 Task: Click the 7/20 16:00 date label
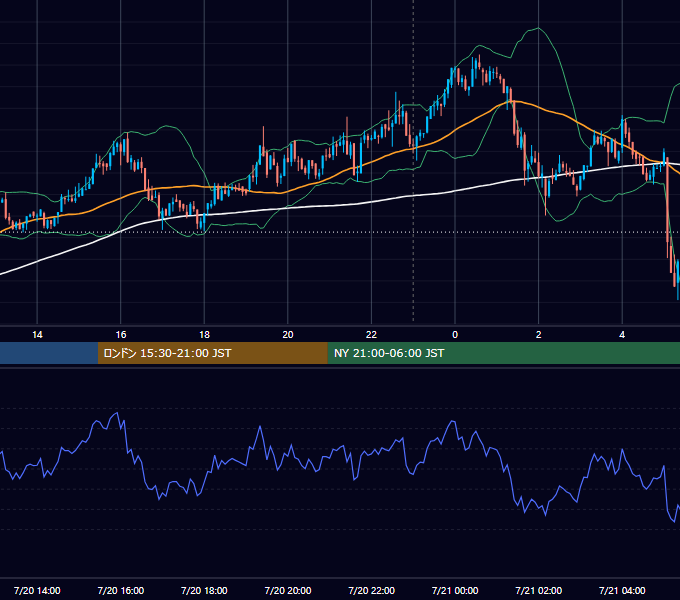[x=121, y=590]
